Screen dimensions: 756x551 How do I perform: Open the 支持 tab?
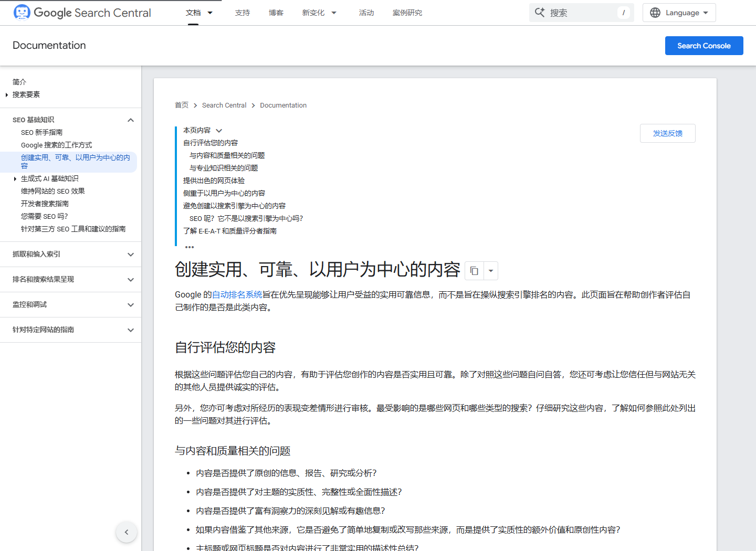pos(243,13)
